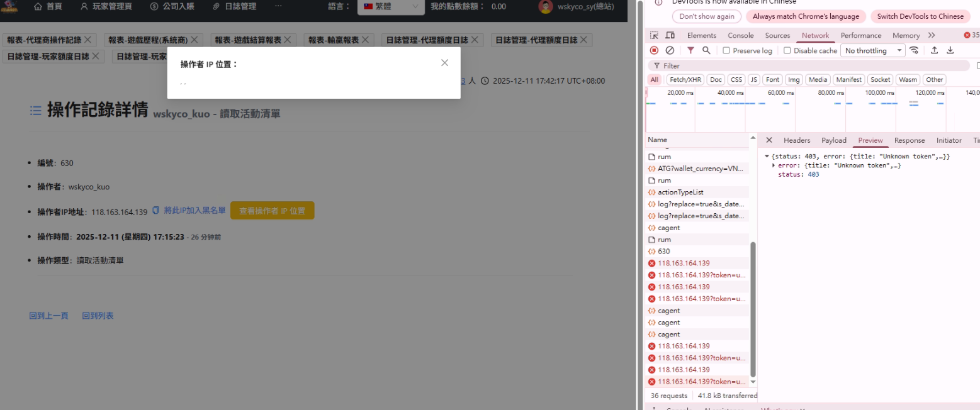Image resolution: width=980 pixels, height=410 pixels.
Task: Open network search magnifier icon
Action: 706,50
